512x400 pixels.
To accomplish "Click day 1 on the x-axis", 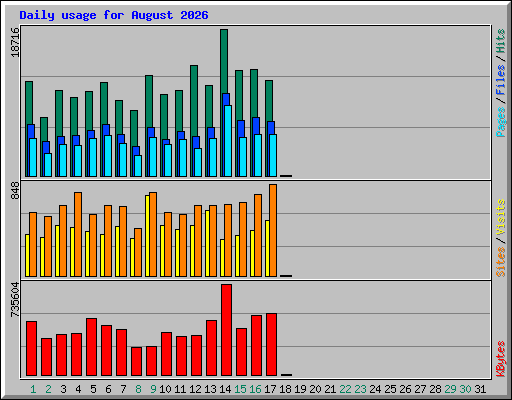I will click(33, 389).
